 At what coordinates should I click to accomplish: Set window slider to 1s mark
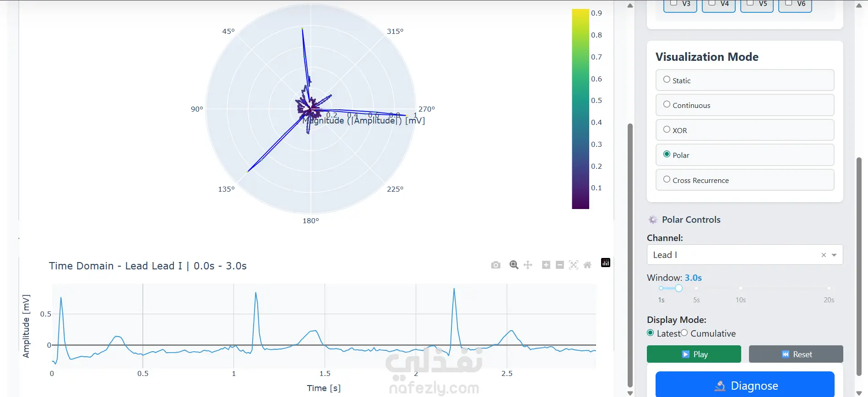tap(661, 288)
